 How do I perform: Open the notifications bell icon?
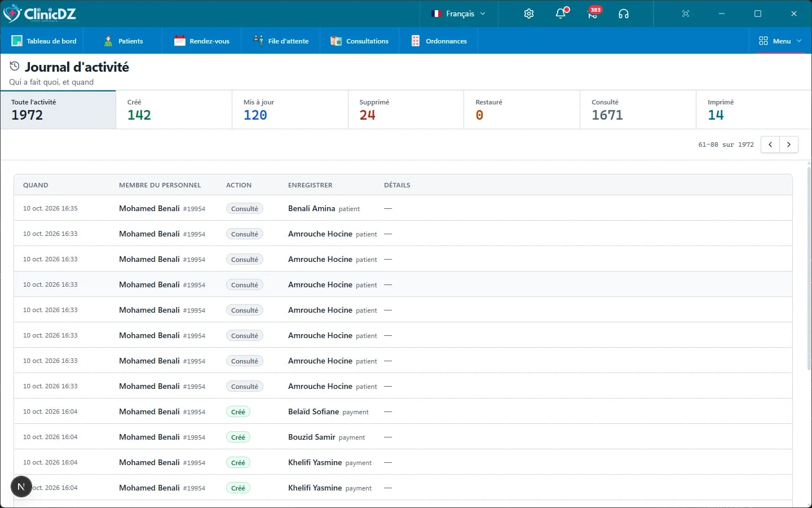[x=561, y=14]
